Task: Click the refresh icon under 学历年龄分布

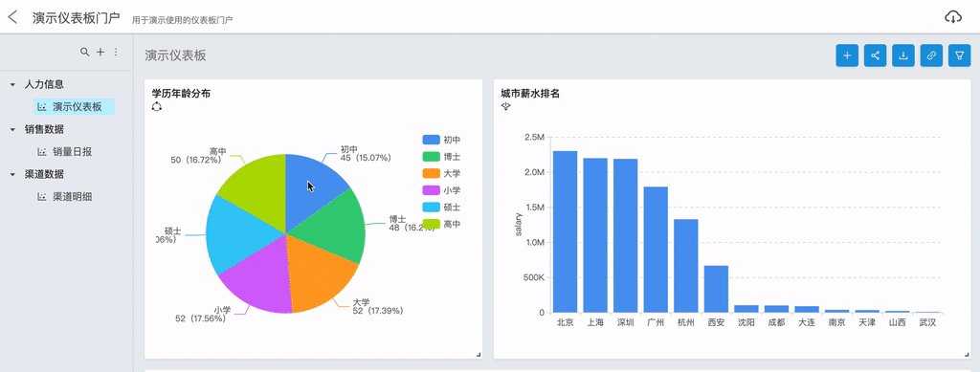Action: 156,107
